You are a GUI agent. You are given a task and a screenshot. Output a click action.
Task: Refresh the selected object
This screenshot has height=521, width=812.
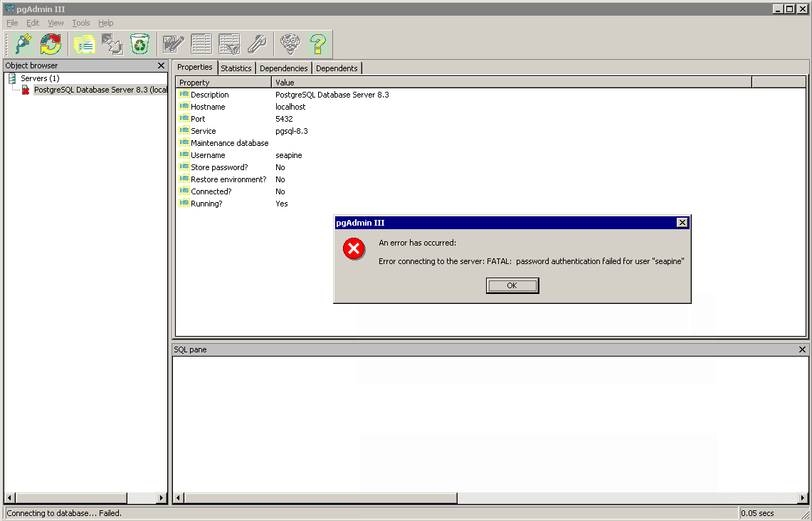click(51, 44)
